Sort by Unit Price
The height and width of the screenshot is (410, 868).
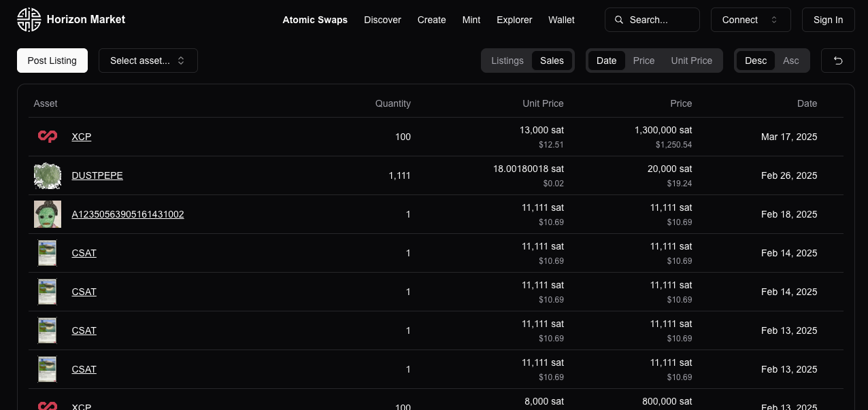[x=691, y=61]
